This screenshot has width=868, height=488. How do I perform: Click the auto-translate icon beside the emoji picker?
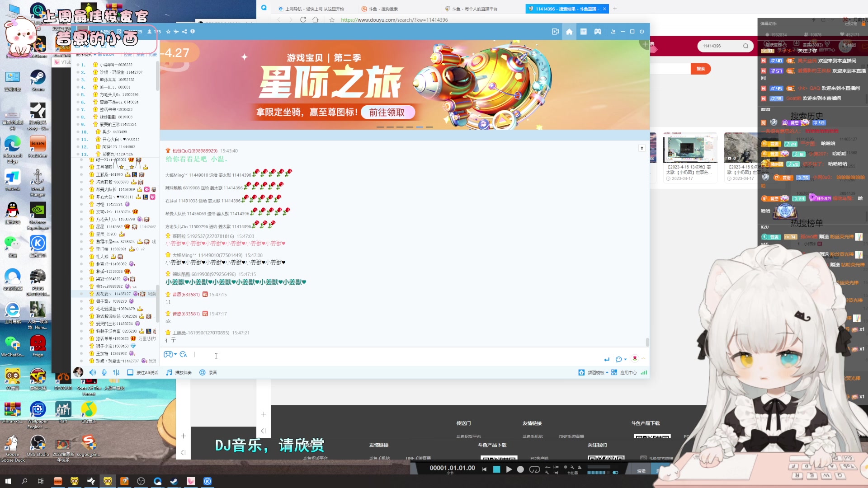[183, 355]
